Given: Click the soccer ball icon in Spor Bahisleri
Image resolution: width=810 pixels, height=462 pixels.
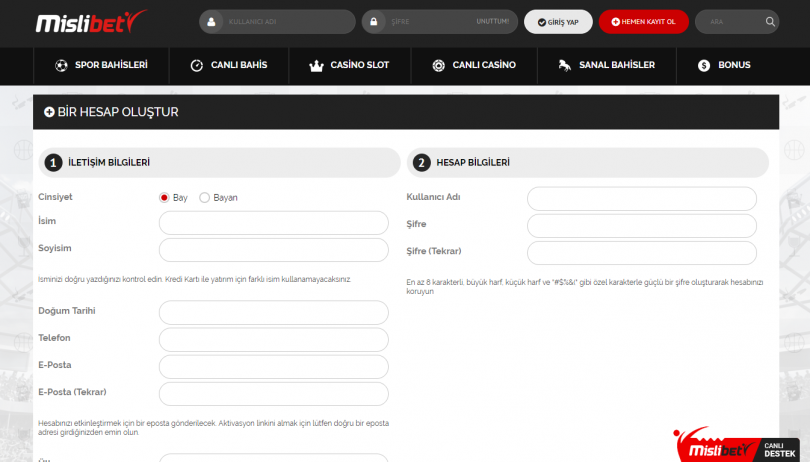Looking at the screenshot, I should tap(61, 66).
